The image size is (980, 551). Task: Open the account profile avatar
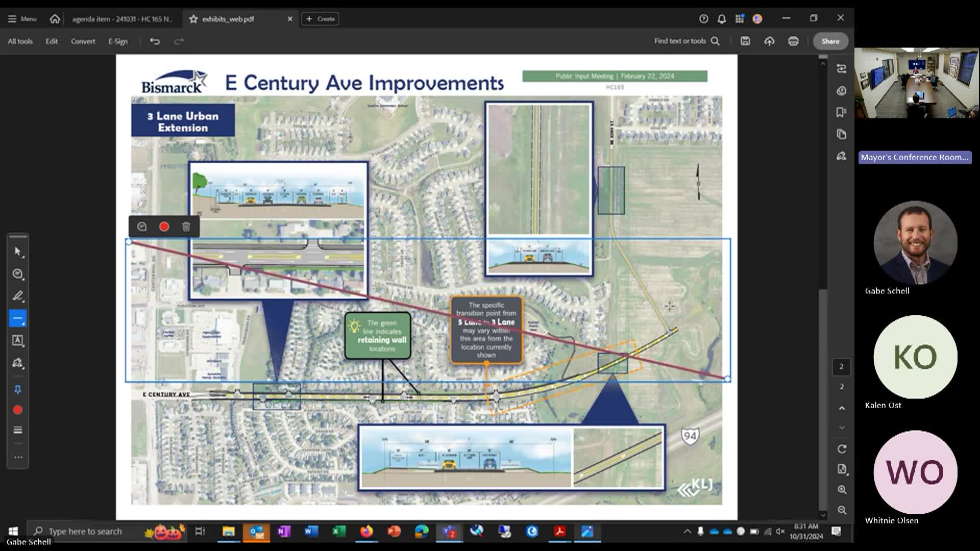[757, 19]
